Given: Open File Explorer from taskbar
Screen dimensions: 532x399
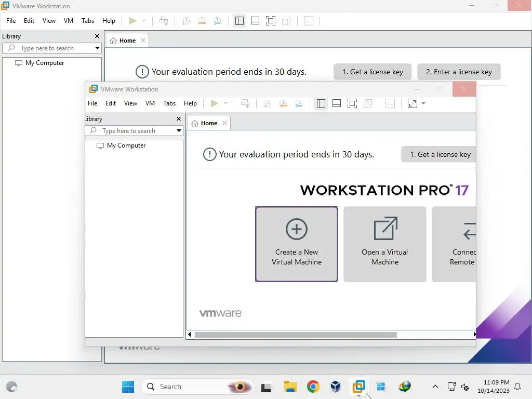Looking at the screenshot, I should tap(290, 387).
